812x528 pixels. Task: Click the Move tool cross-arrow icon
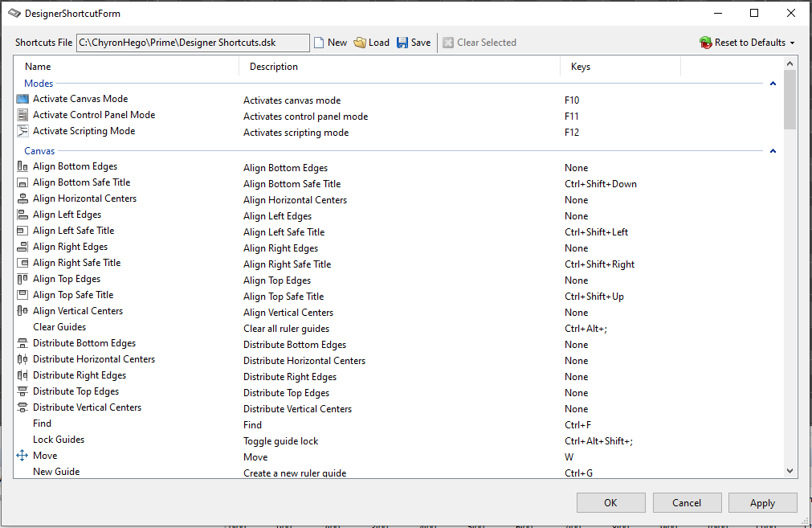(x=22, y=456)
